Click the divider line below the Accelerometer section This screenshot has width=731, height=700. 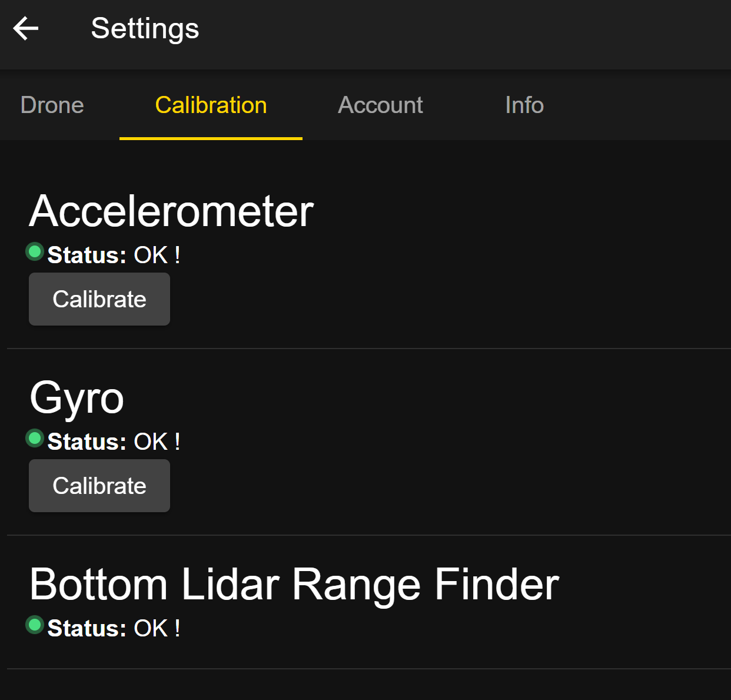tap(368, 349)
